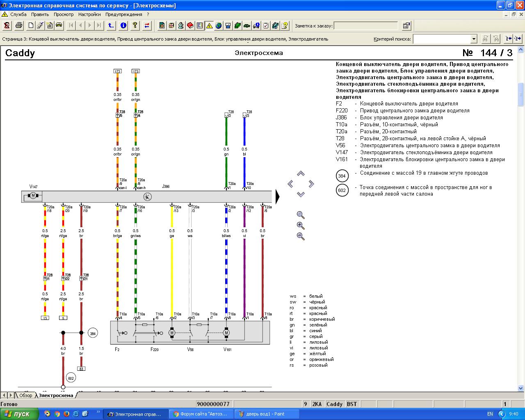The image size is (525, 420).
Task: Click the blue 't..' toolbar button
Action: (x=111, y=25)
